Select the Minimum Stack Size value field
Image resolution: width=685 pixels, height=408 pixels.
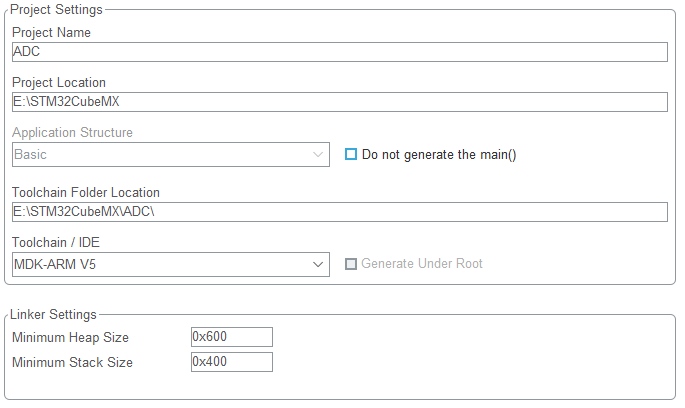click(x=231, y=362)
